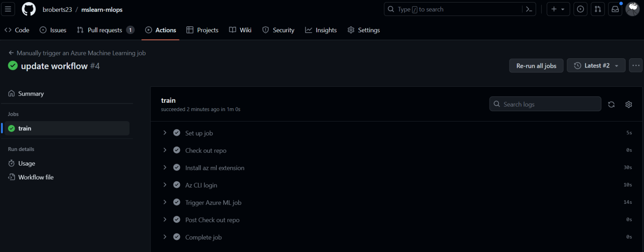View the Workflow file from the sidebar
644x252 pixels.
click(36, 177)
